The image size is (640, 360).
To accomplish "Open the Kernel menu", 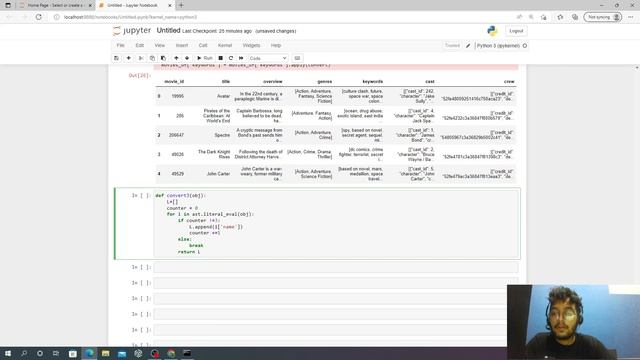I will click(225, 45).
